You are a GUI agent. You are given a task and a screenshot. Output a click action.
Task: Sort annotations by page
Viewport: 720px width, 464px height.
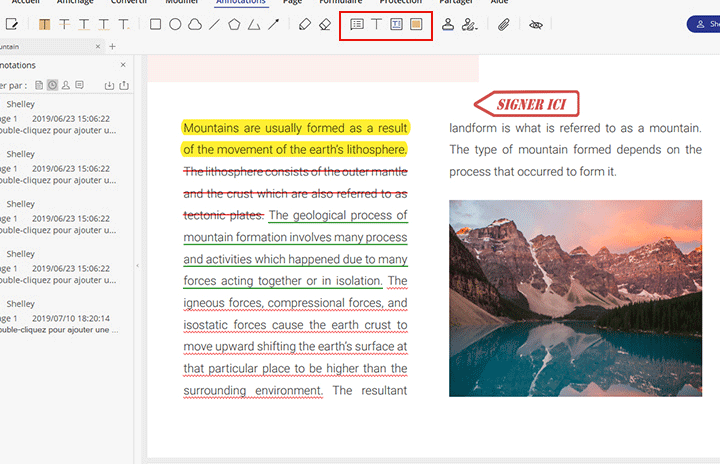[39, 85]
